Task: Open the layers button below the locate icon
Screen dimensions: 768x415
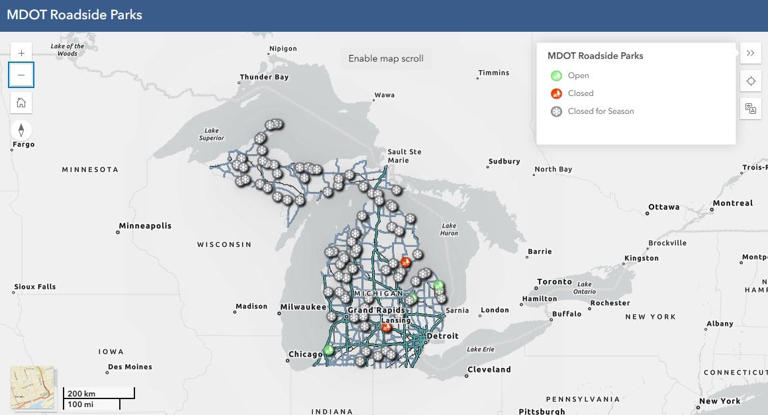Action: coord(750,108)
